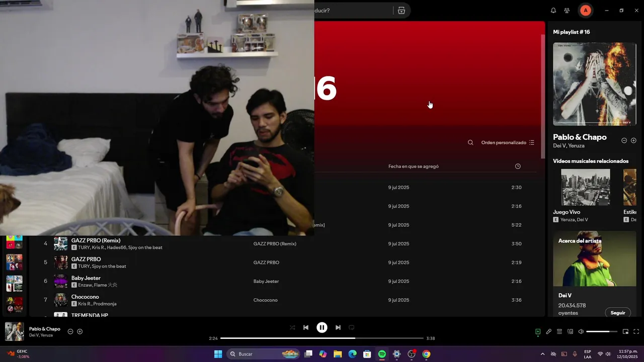Open Copilot from the taskbar
The image size is (644, 362).
[x=323, y=354]
